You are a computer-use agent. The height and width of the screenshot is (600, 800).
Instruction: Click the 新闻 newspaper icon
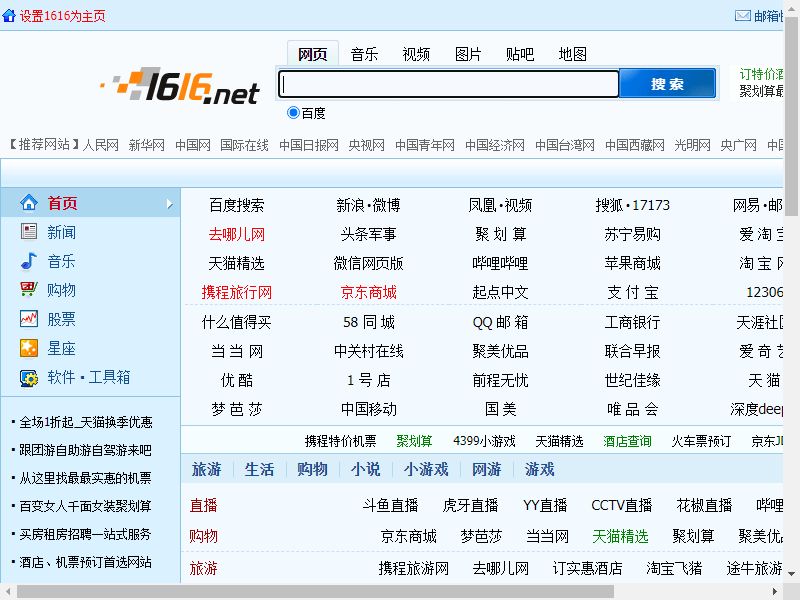29,232
